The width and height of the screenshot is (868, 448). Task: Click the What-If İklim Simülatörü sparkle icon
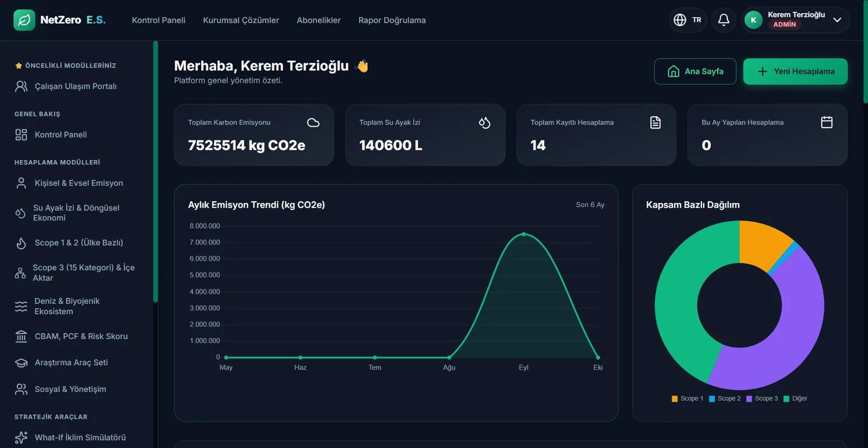(21, 438)
